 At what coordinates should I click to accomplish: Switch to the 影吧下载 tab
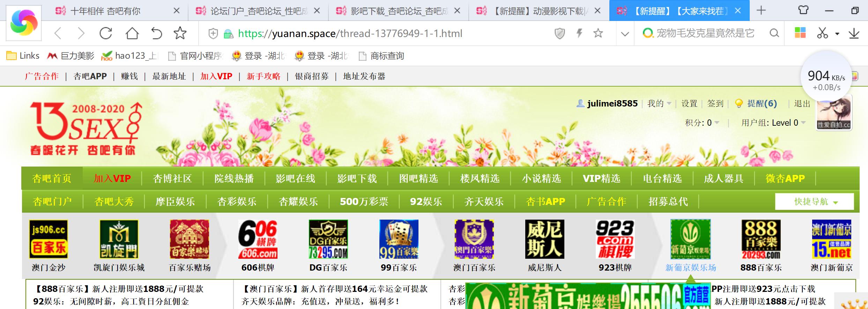pos(399,11)
